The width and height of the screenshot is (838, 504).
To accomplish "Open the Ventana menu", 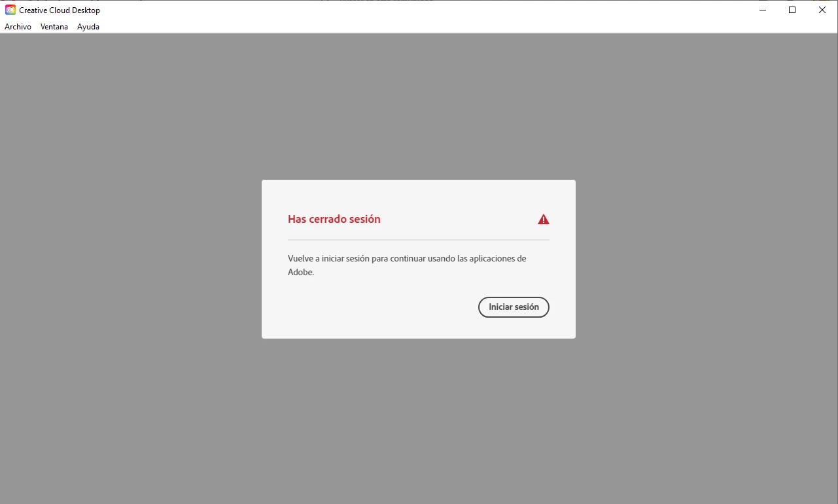I will 54,27.
